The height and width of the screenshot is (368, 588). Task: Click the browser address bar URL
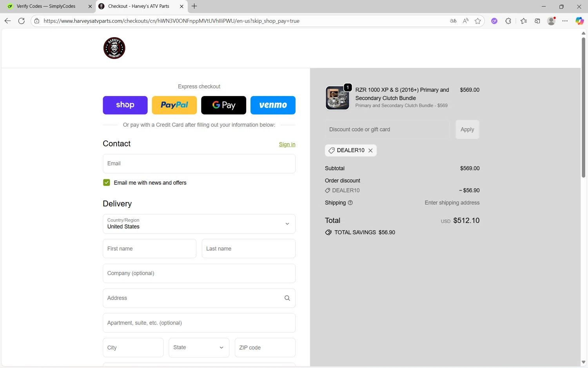[x=172, y=21]
